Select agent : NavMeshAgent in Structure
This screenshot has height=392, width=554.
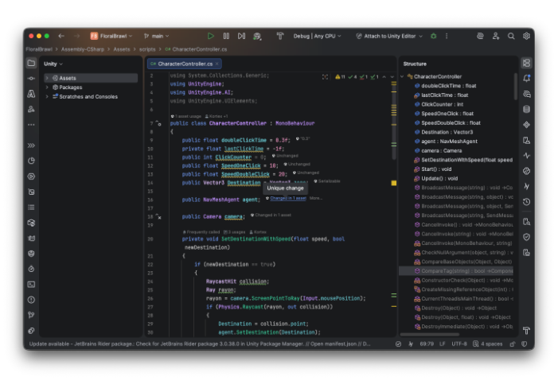(x=449, y=142)
